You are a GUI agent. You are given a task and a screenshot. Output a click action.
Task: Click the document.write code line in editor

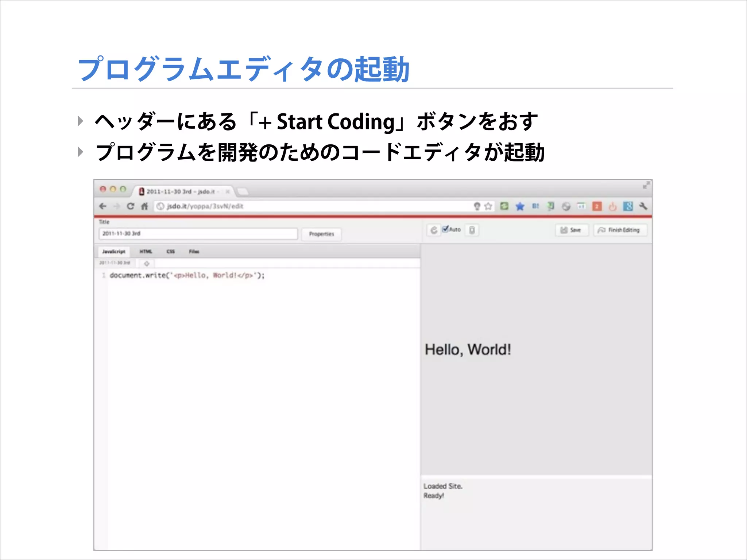(187, 275)
